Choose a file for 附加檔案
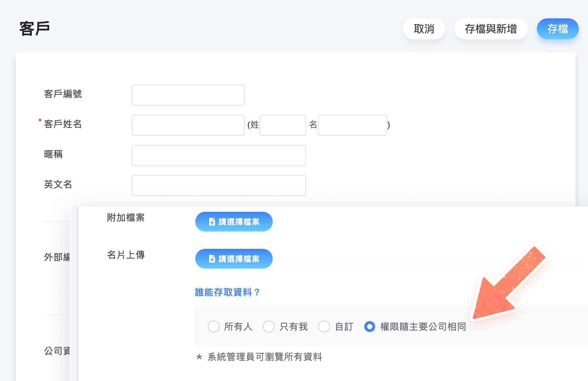 [234, 221]
